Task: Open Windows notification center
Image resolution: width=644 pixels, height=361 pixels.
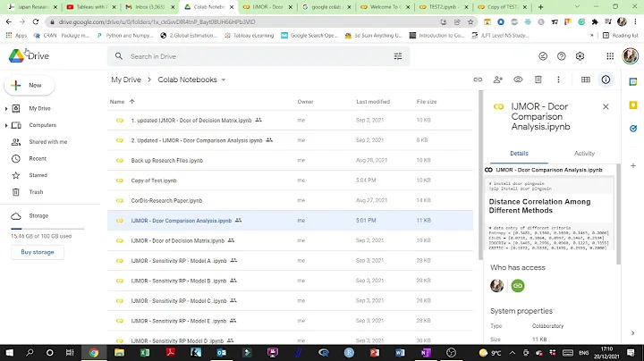Action: coord(631,352)
